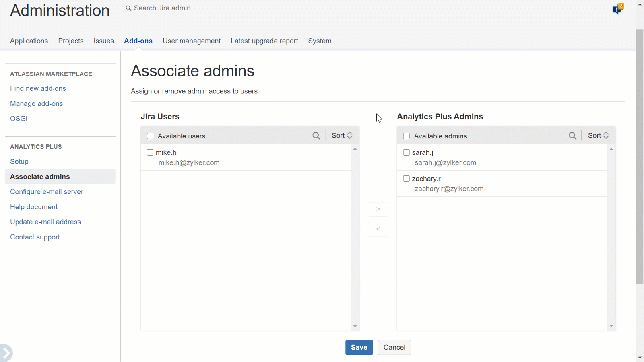Click the search icon in Jira Users list

[x=316, y=136]
